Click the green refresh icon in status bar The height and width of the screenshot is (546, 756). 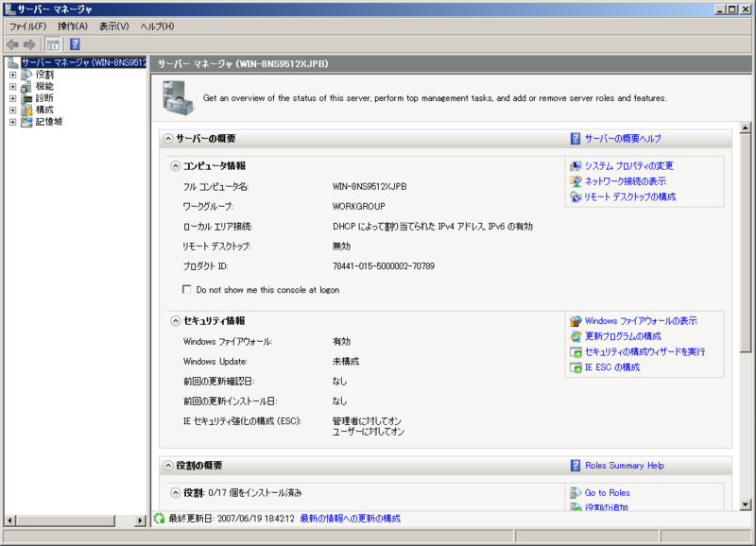(159, 519)
